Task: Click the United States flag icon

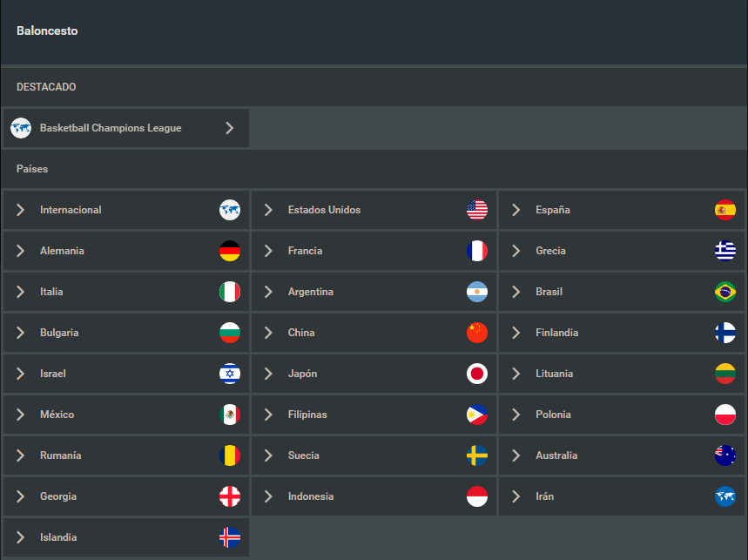Action: [x=477, y=210]
